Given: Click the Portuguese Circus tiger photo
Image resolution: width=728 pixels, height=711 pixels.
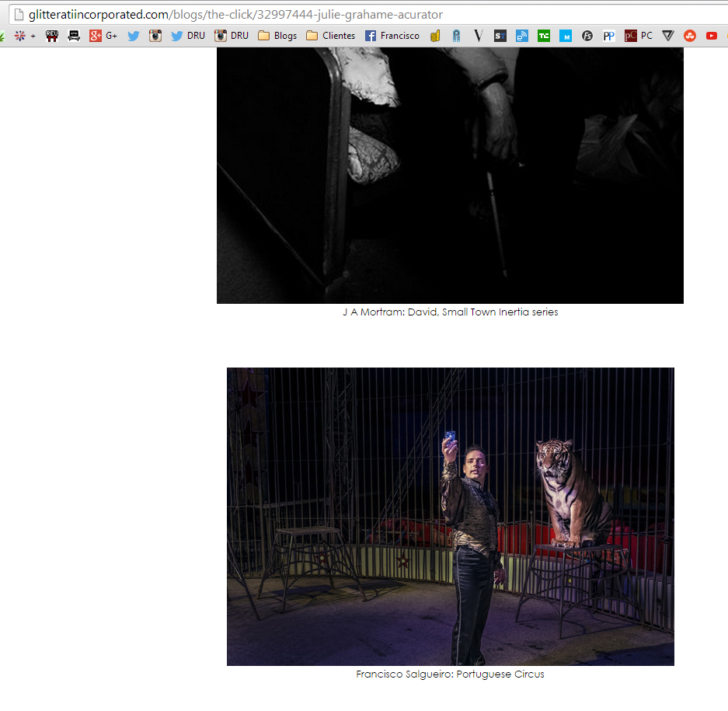Looking at the screenshot, I should click(450, 516).
